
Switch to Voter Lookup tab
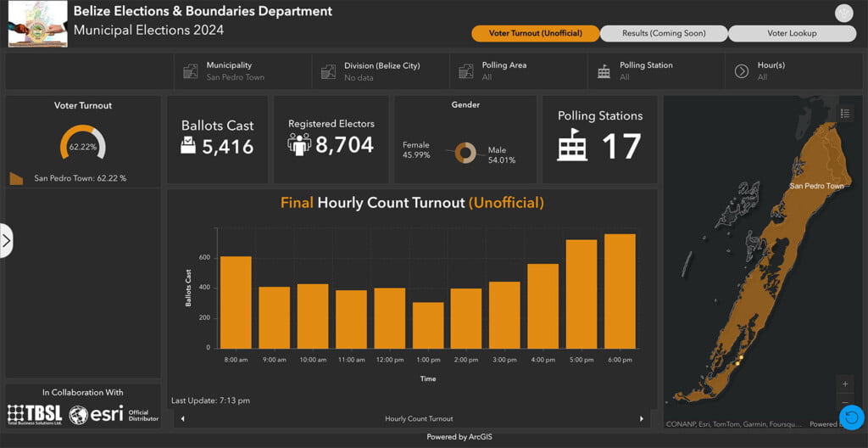(x=792, y=34)
